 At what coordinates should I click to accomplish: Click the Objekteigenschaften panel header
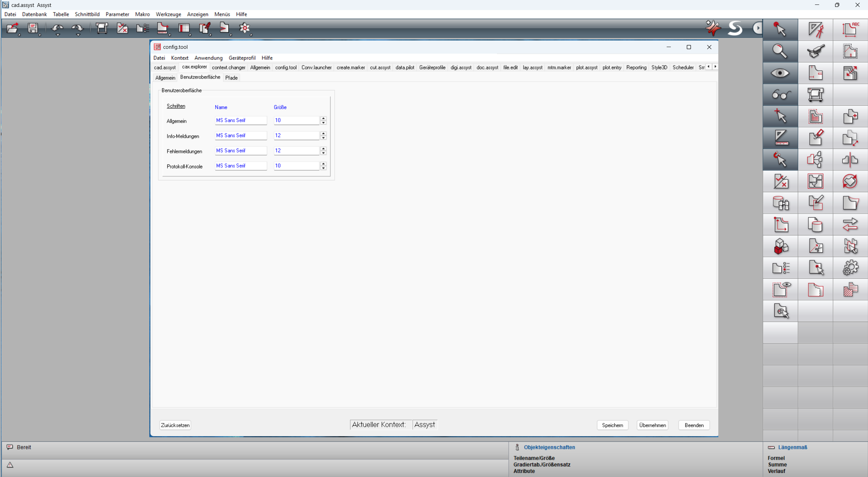[x=549, y=447]
